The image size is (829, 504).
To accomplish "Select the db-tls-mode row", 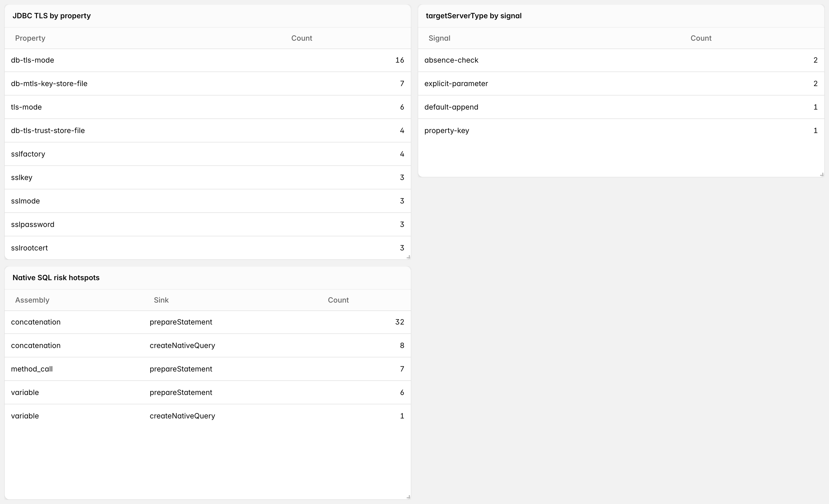I will point(208,60).
